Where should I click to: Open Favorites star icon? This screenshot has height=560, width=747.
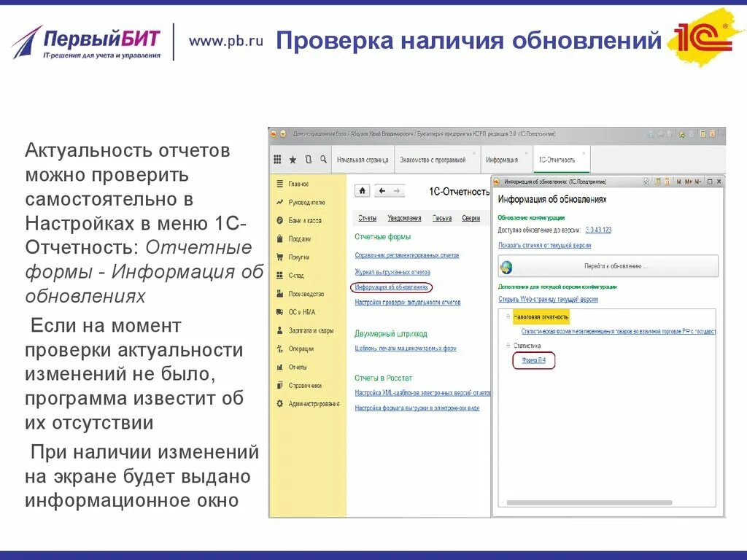[293, 160]
